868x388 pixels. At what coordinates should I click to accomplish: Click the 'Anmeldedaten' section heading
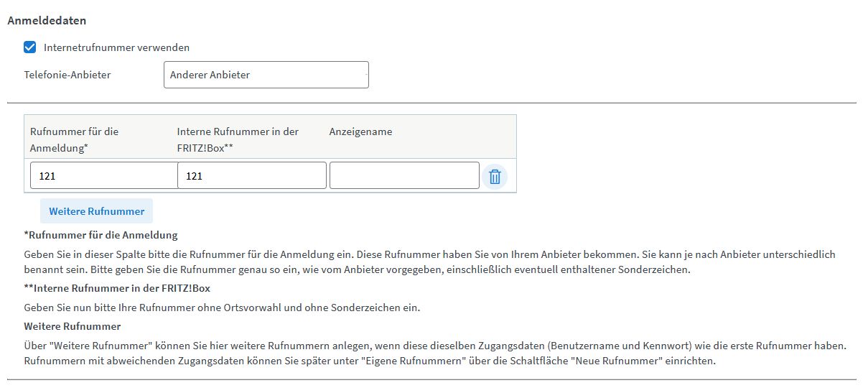click(46, 21)
